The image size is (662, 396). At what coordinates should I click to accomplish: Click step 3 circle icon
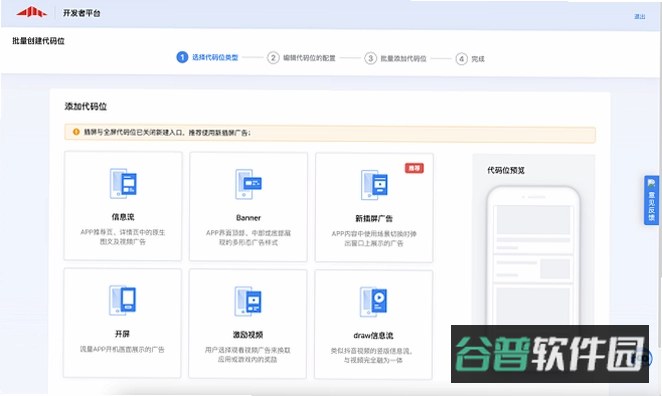click(x=371, y=58)
